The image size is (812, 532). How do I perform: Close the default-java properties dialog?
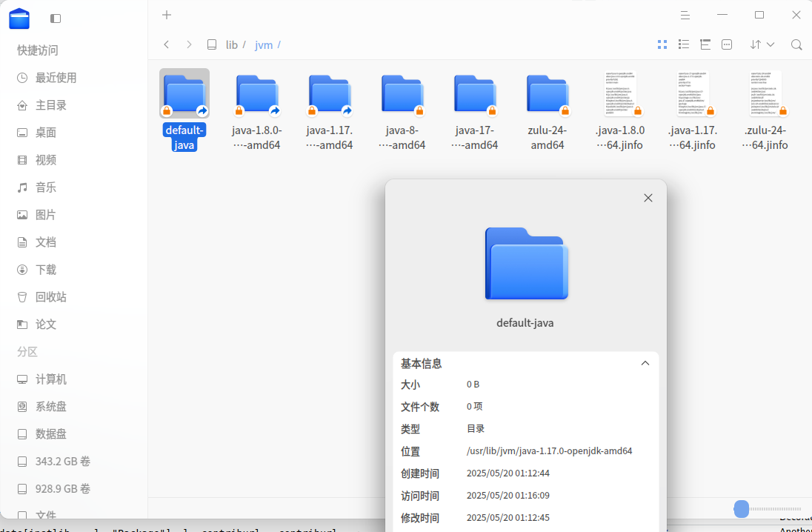point(648,198)
